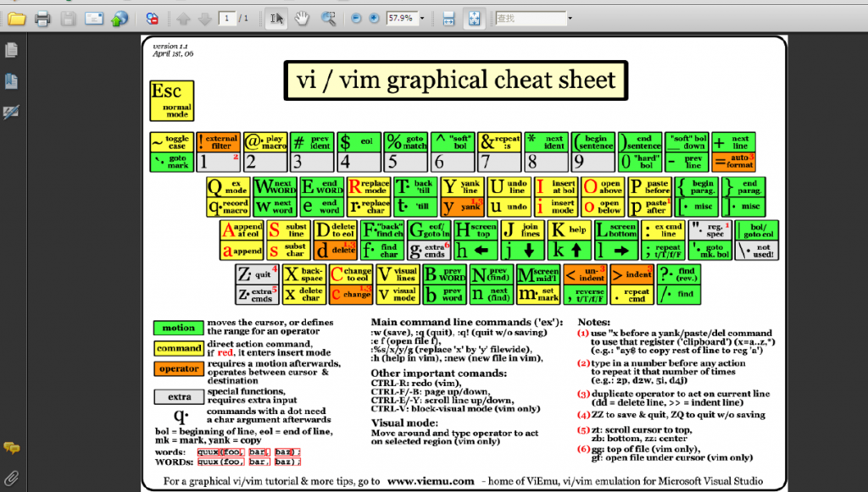Click the zoom out minus button
Viewport: 868px width, 492px height.
tap(356, 19)
